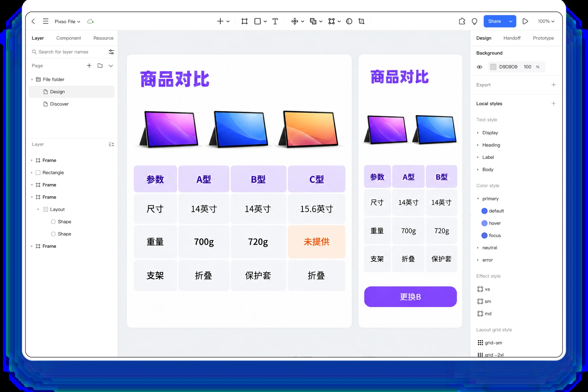This screenshot has height=392, width=588.
Task: Open the Handoff tab
Action: coord(512,38)
